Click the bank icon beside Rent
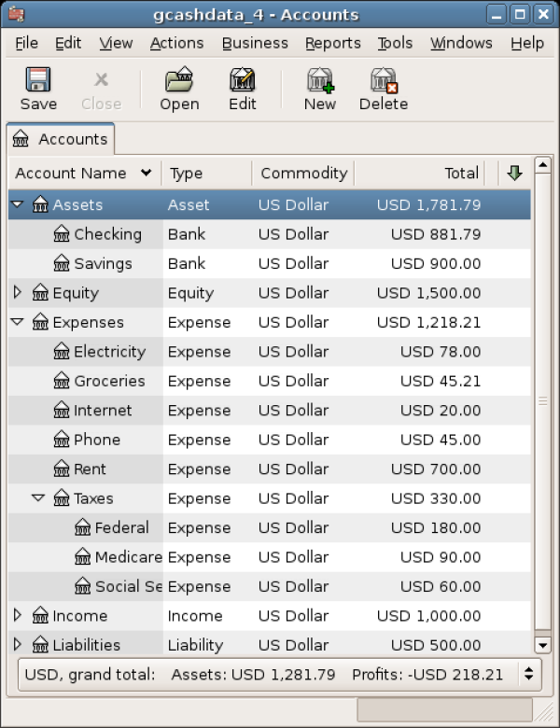Screen dimensions: 560x728 point(62,469)
